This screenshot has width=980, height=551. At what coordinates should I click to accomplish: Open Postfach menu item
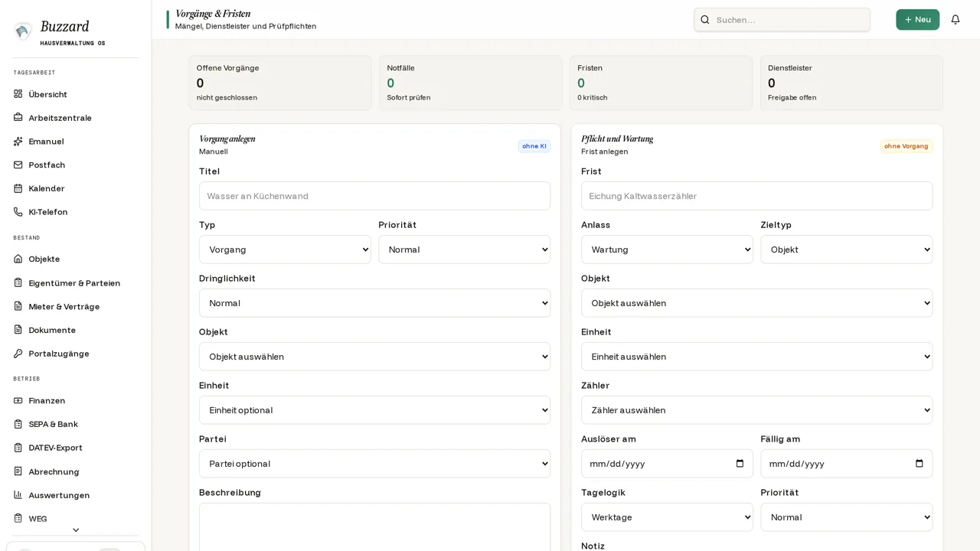tap(75, 165)
